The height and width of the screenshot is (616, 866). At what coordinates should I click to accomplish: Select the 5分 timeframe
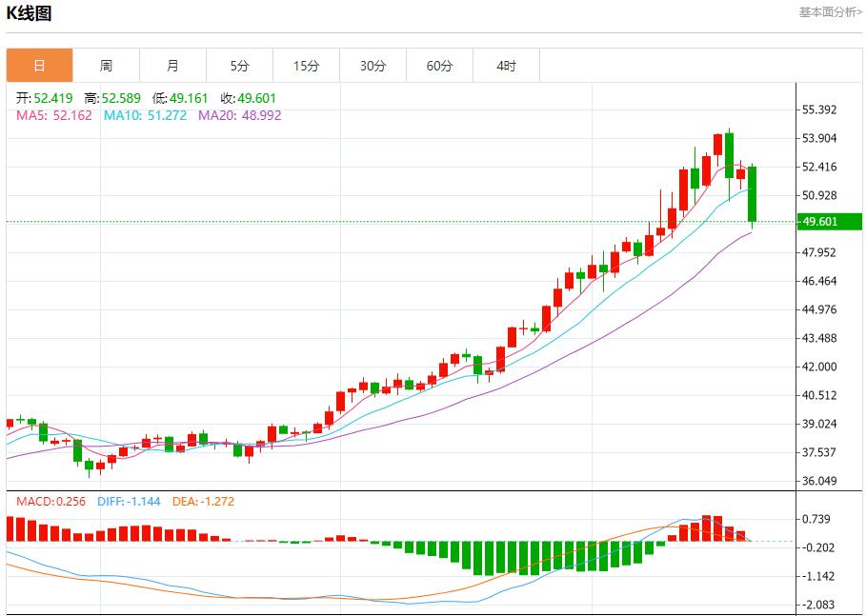239,65
